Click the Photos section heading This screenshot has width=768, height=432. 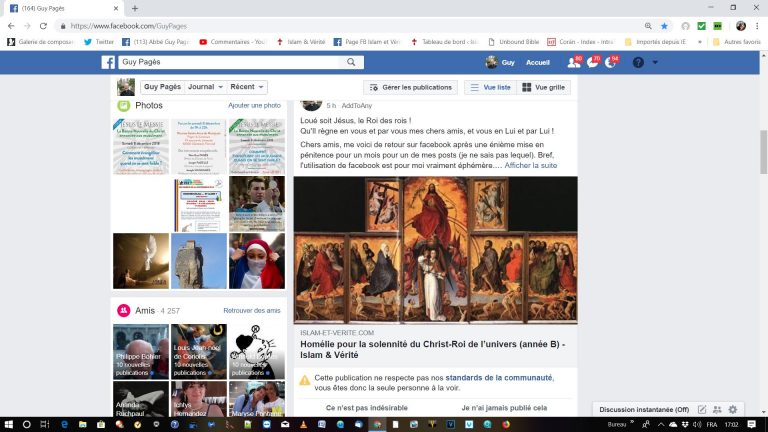click(149, 105)
